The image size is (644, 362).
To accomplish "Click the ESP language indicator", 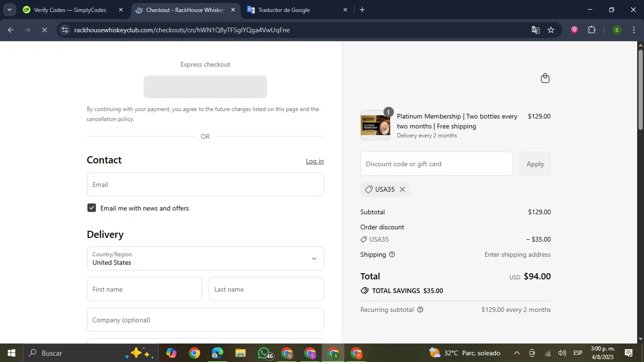I will (578, 353).
